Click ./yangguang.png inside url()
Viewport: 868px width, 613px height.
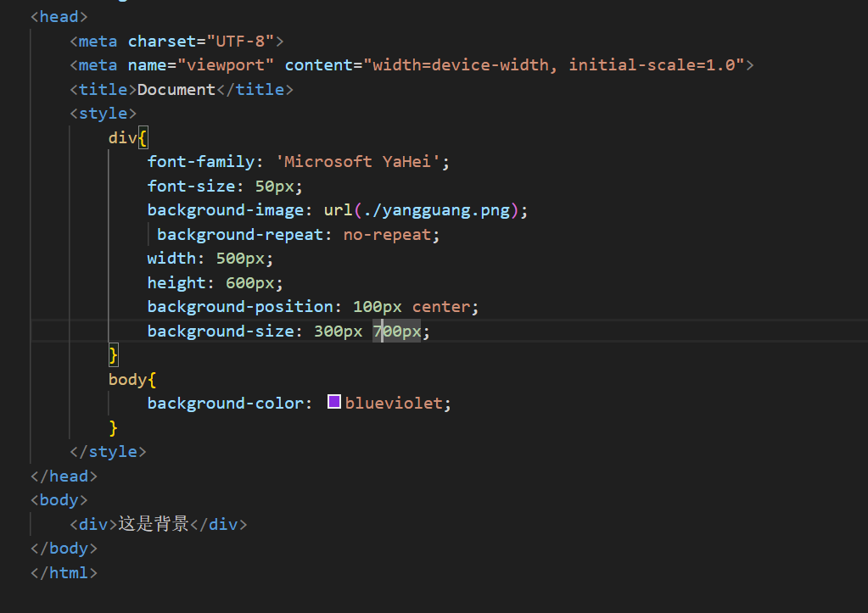tap(437, 210)
